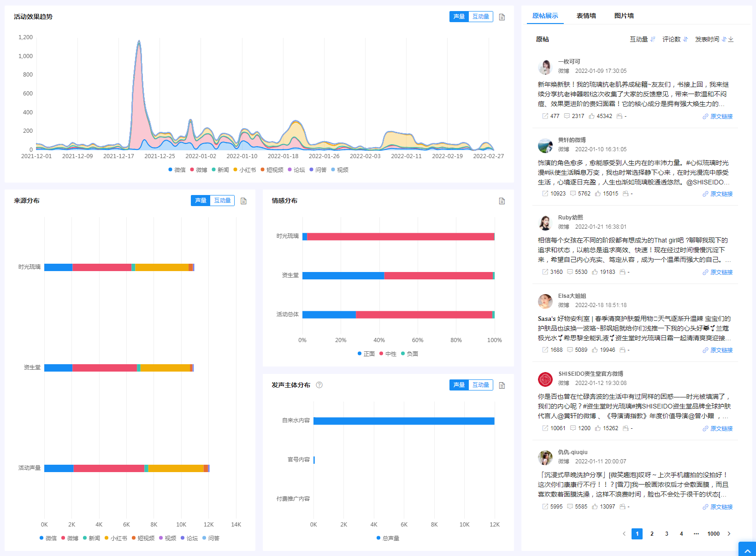Viewport: 756px width, 556px height.
Task: Click username Elsa大姐姐
Action: pos(572,296)
